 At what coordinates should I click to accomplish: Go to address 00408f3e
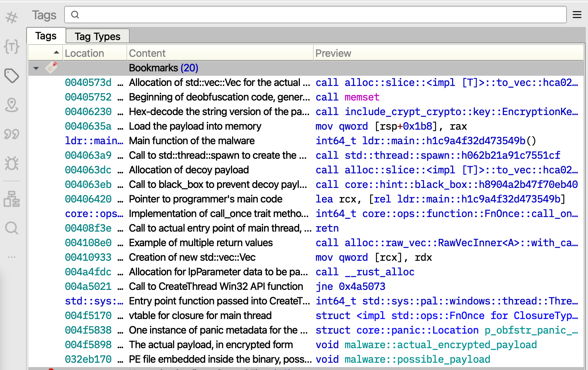click(x=88, y=228)
